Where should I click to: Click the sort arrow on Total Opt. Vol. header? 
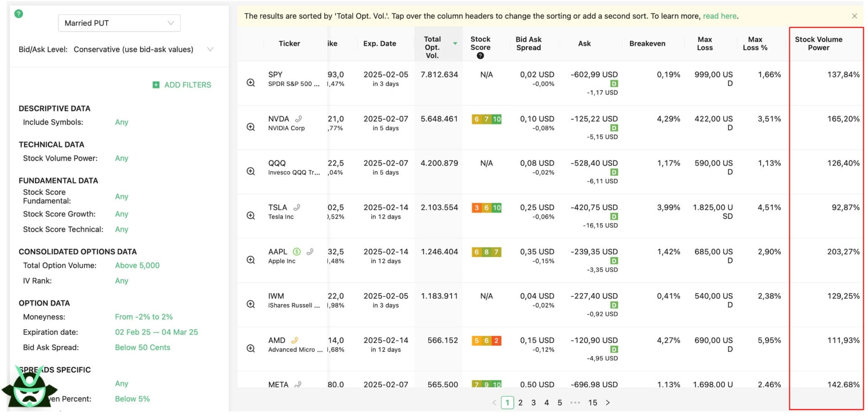coord(455,44)
